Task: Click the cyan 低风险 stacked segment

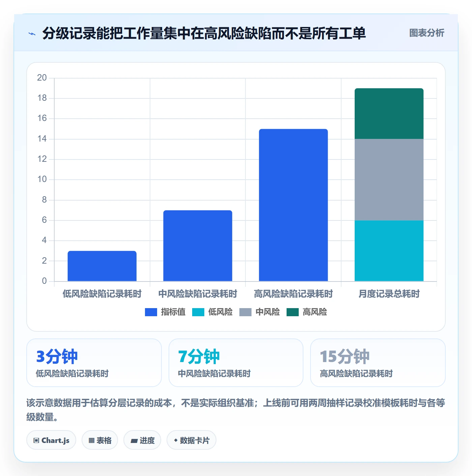Action: click(389, 251)
